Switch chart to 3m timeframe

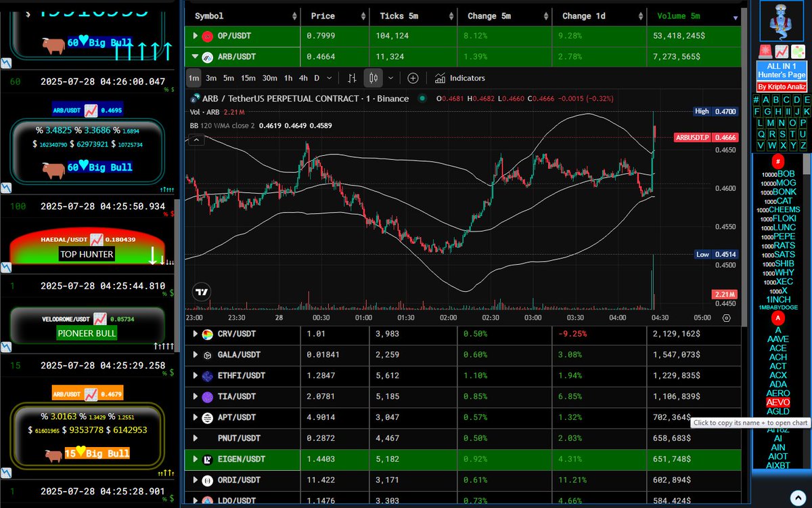pyautogui.click(x=211, y=78)
